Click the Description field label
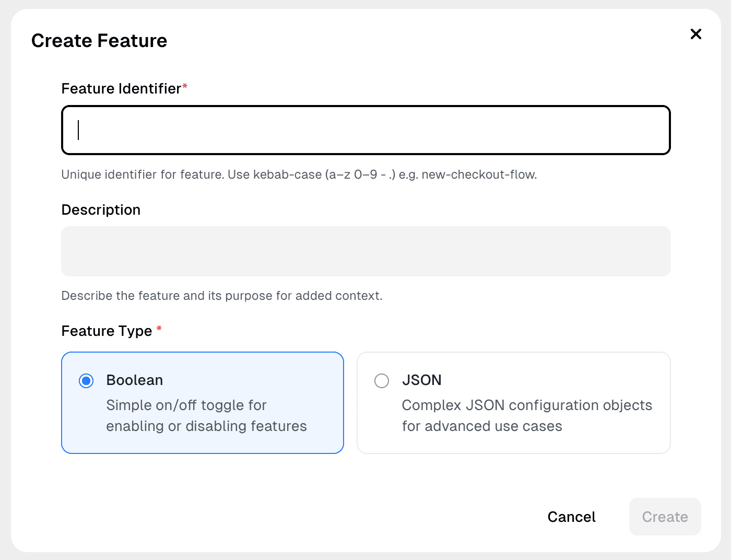Screen dimensions: 731x560 (101, 210)
